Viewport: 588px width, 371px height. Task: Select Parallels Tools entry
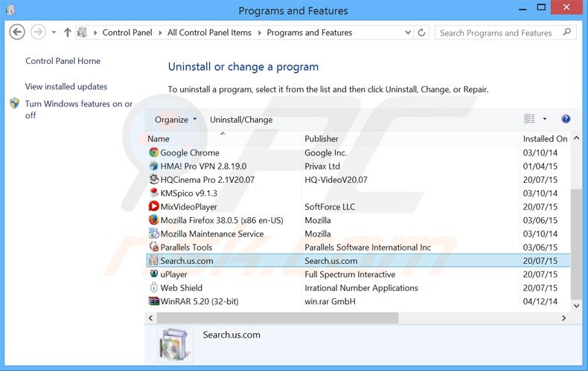pos(186,247)
